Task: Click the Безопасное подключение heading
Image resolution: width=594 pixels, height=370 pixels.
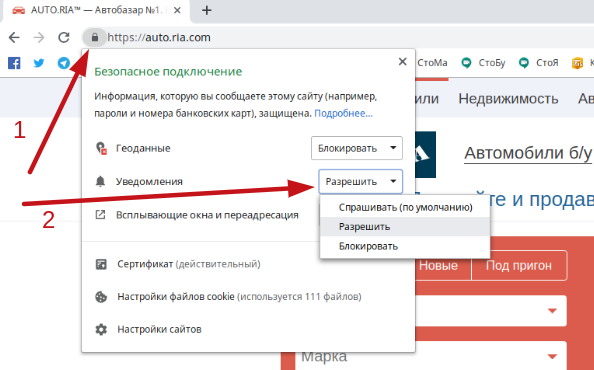Action: [168, 72]
